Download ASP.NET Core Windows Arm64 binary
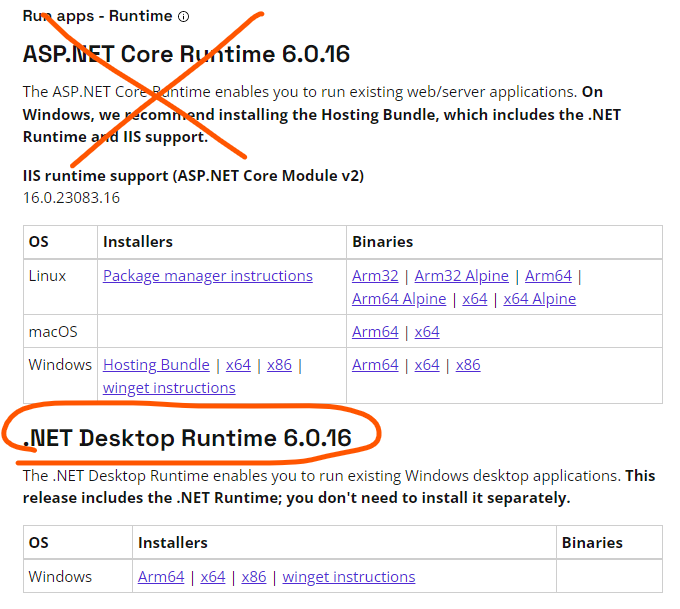This screenshot has width=680, height=609. point(375,365)
